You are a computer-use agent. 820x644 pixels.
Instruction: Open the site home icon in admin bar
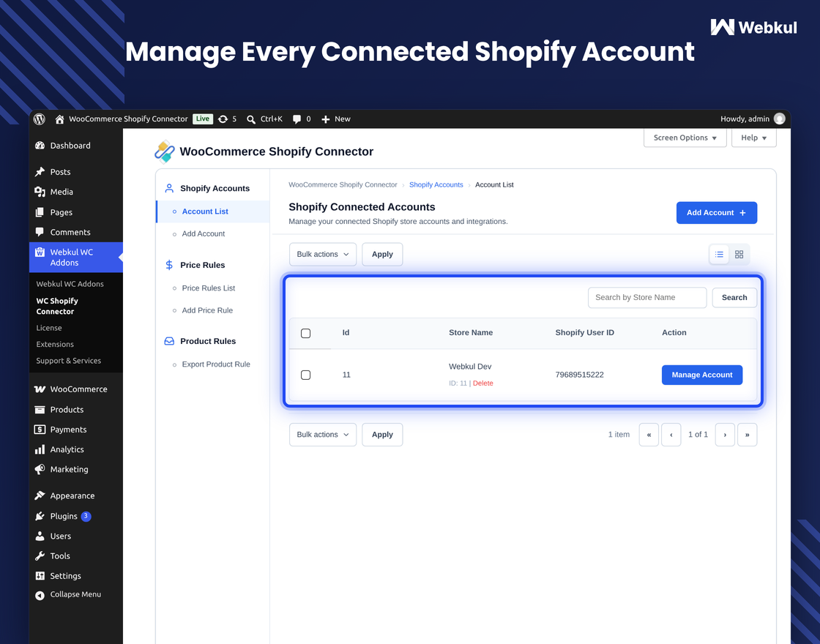click(x=59, y=119)
